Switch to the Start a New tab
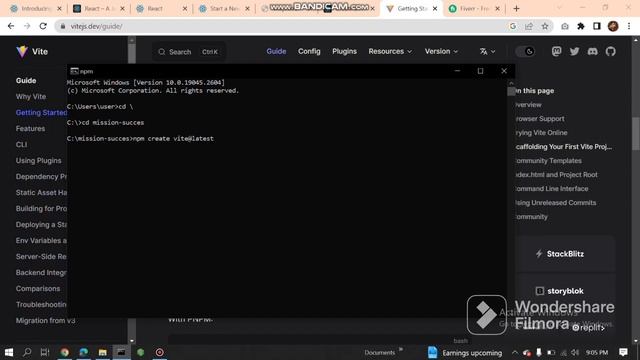Image resolution: width=640 pixels, height=360 pixels. [224, 9]
